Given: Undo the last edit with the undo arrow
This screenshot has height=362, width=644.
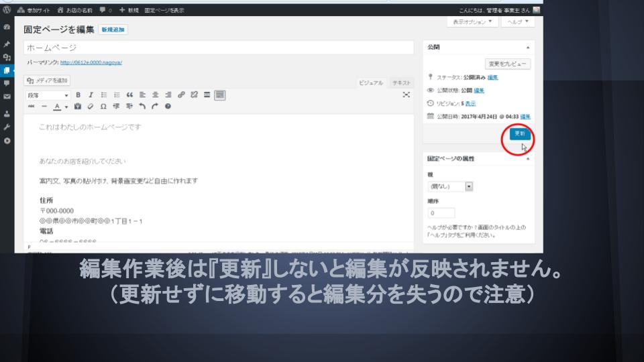Looking at the screenshot, I should (x=142, y=107).
